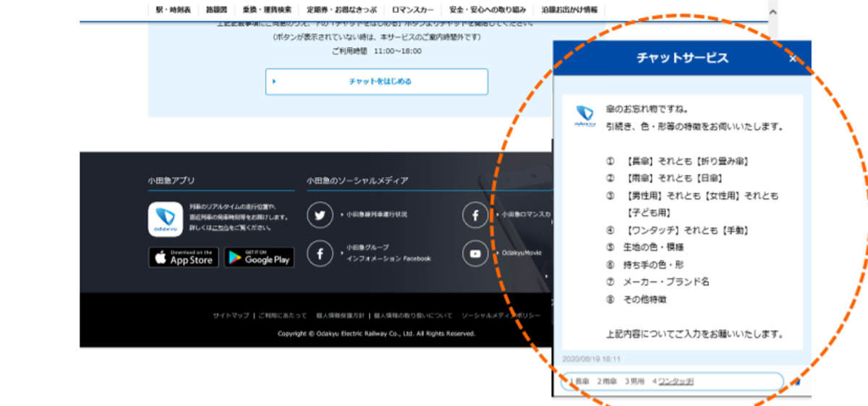Click the ② 【雨傘】それとも【日傘】 line
Screen dimensions: 868x406
coord(665,178)
